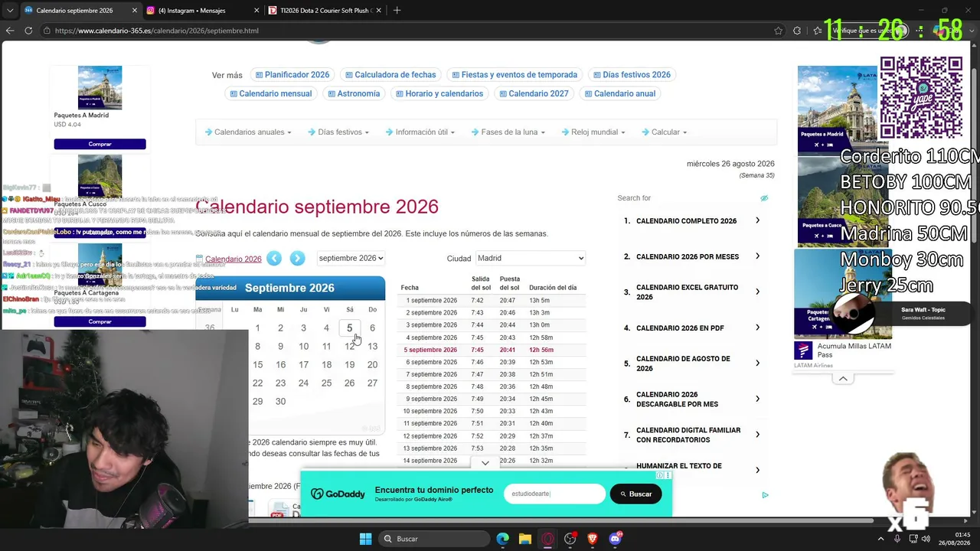Reload the calendario-365 page
This screenshot has height=551, width=980.
point(28,31)
